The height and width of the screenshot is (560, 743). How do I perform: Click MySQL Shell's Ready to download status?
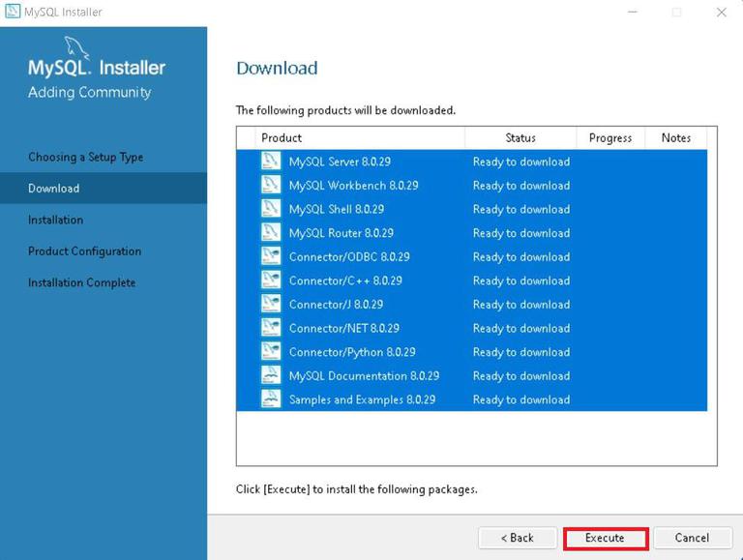[521, 209]
